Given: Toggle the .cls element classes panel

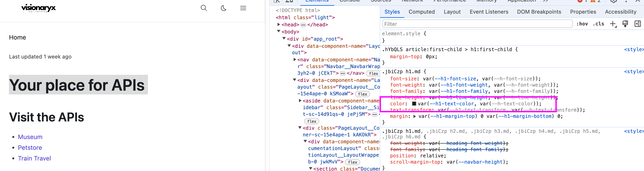Looking at the screenshot, I should [598, 24].
